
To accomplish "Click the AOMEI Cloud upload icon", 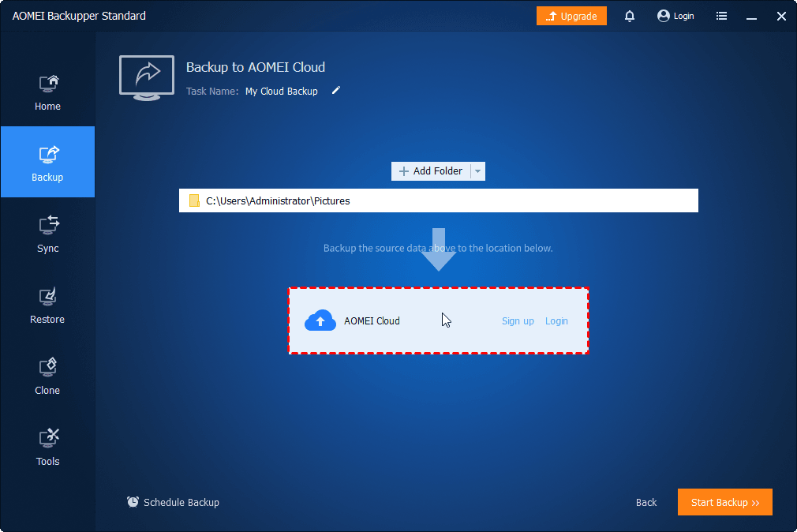I will tap(320, 320).
